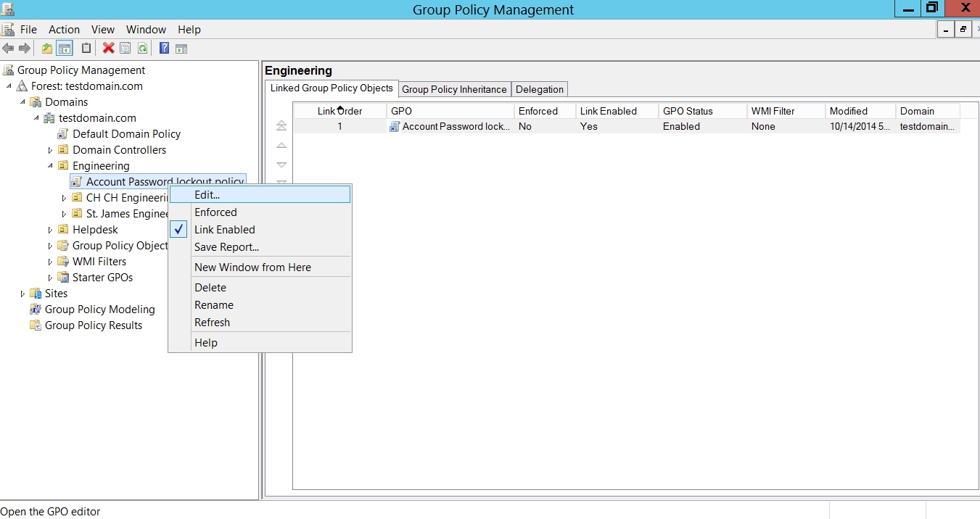Image resolution: width=980 pixels, height=519 pixels.
Task: Click the Back arrow toolbar icon
Action: (x=8, y=49)
